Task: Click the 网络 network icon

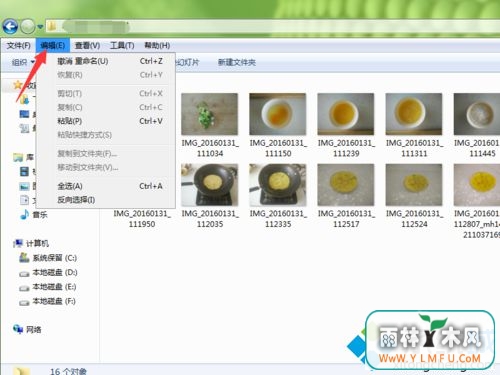Action: [x=18, y=329]
